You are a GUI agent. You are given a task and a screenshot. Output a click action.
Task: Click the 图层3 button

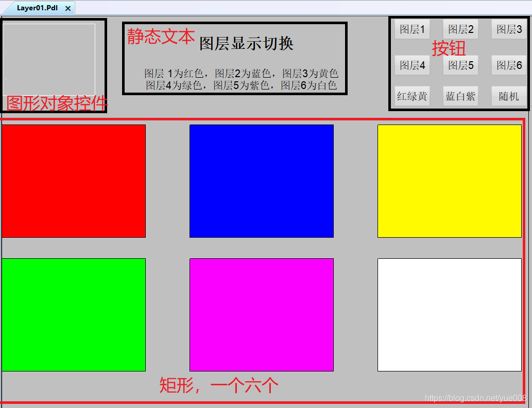tap(509, 29)
